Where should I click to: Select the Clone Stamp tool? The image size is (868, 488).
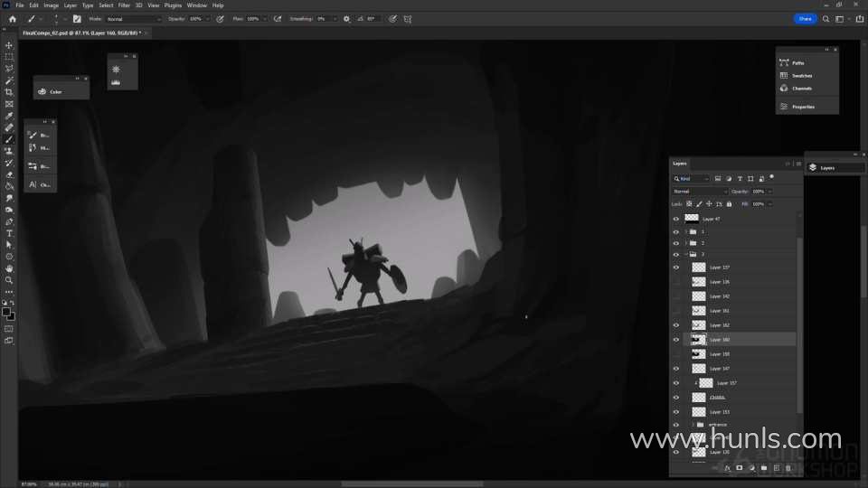(x=9, y=151)
